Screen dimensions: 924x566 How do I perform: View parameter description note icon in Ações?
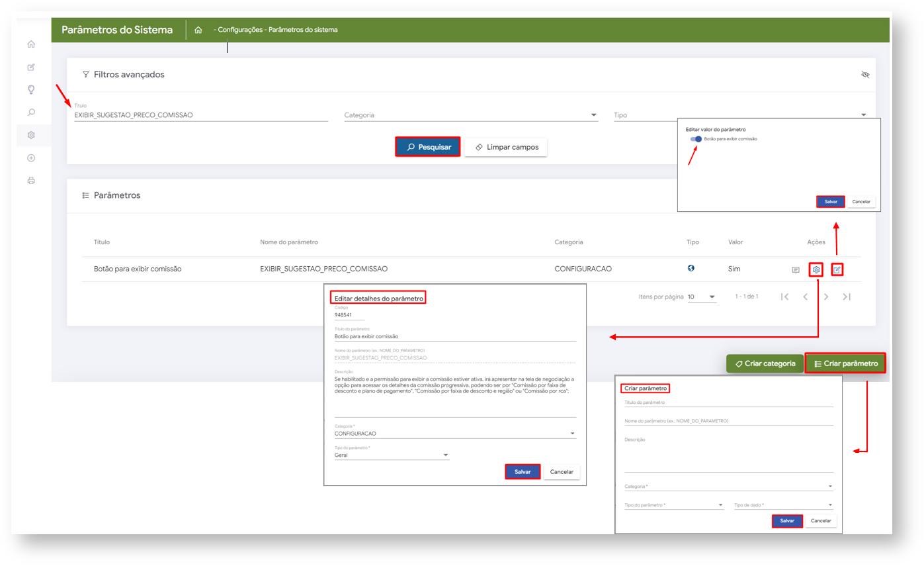coord(796,270)
